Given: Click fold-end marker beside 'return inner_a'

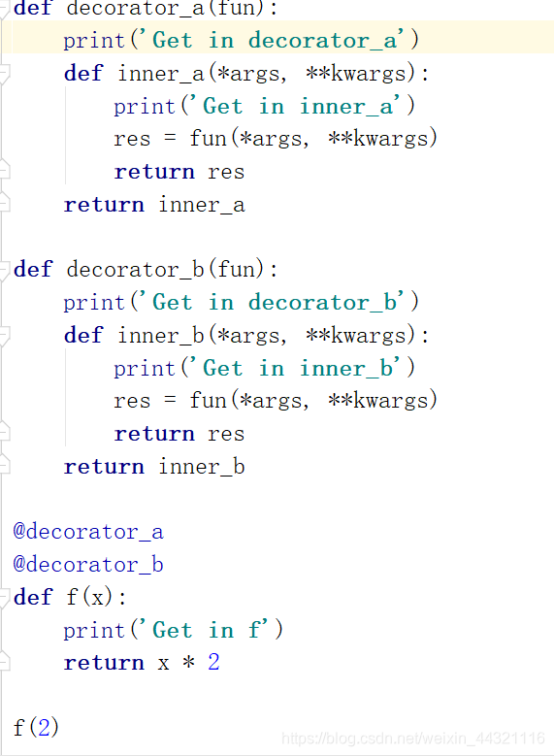Looking at the screenshot, I should [x=4, y=203].
